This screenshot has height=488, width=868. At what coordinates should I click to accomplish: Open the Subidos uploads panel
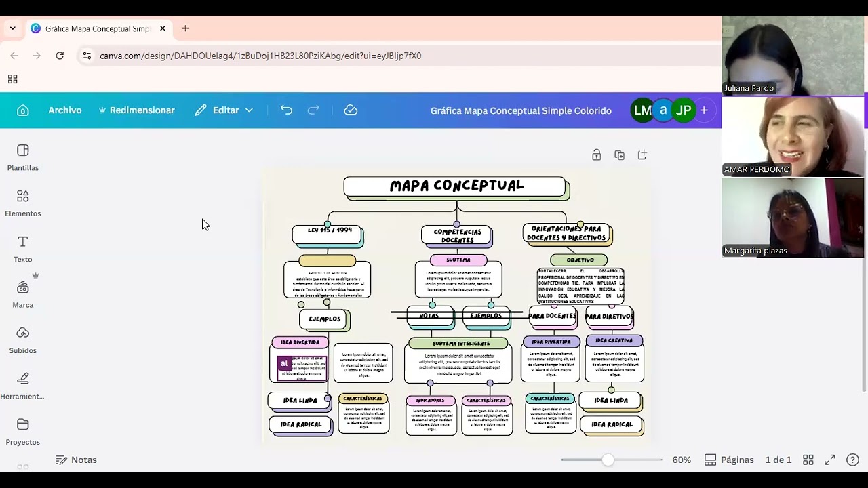[22, 340]
